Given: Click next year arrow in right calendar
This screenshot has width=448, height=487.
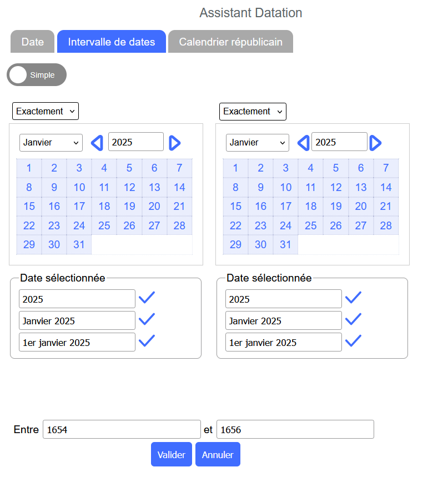Looking at the screenshot, I should (376, 143).
